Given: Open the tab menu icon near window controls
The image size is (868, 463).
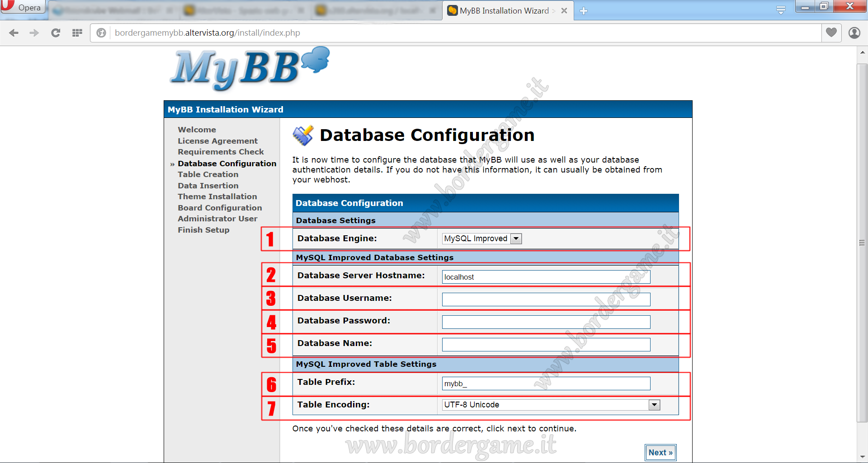Looking at the screenshot, I should [x=781, y=10].
